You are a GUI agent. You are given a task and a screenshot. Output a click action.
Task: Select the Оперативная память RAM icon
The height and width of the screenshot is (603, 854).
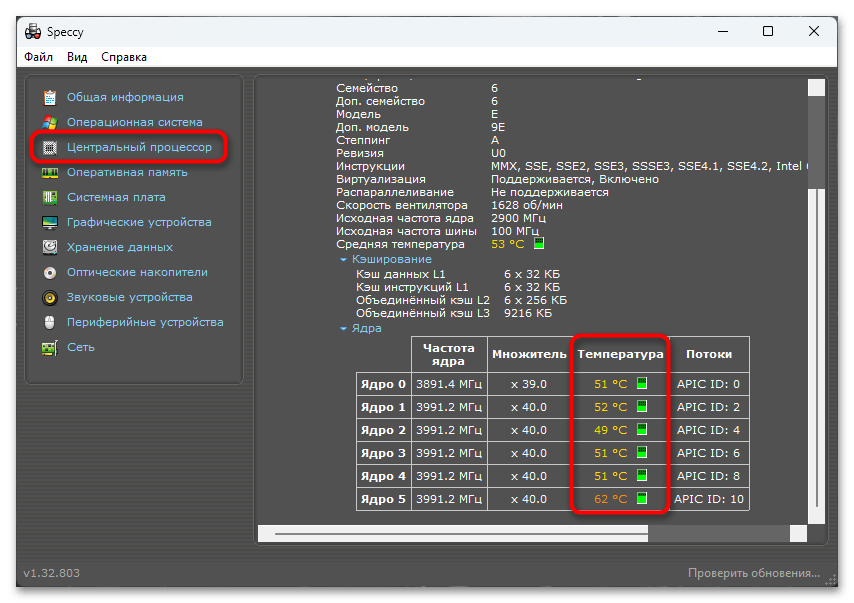click(x=50, y=173)
